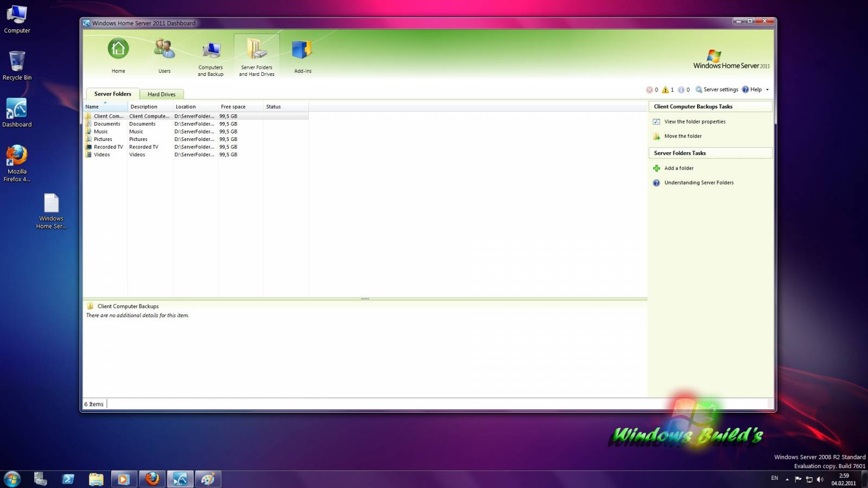
Task: Sort by the Name column header
Action: (105, 106)
